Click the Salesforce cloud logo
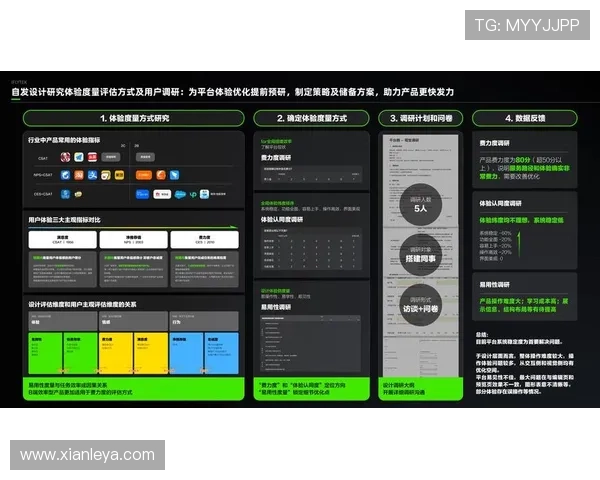Image resolution: width=600 pixels, height=480 pixels. [x=180, y=194]
